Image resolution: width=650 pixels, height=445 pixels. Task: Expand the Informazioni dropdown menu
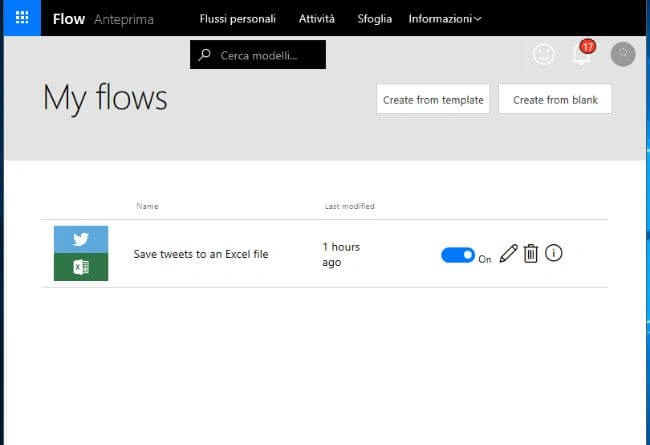tap(445, 19)
